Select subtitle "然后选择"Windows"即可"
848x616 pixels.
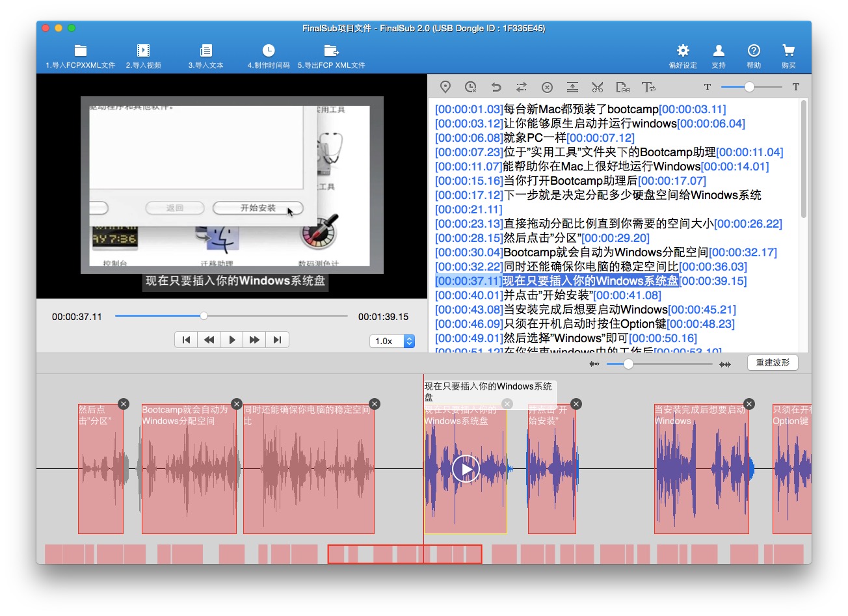coord(566,338)
